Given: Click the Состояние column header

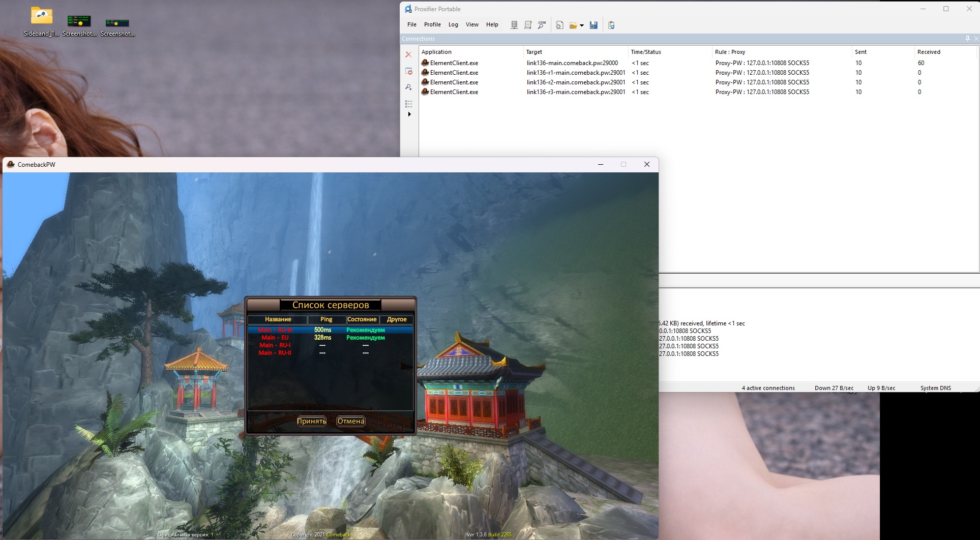Looking at the screenshot, I should (362, 319).
